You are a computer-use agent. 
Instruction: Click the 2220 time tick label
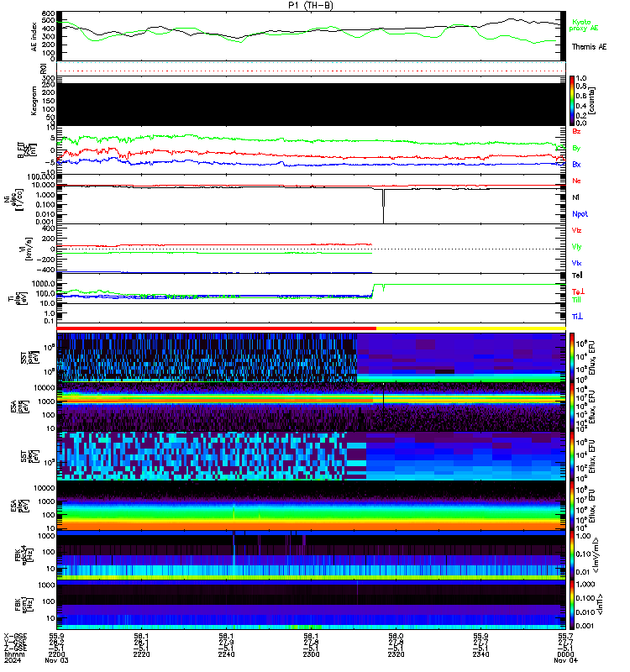pyautogui.click(x=141, y=654)
